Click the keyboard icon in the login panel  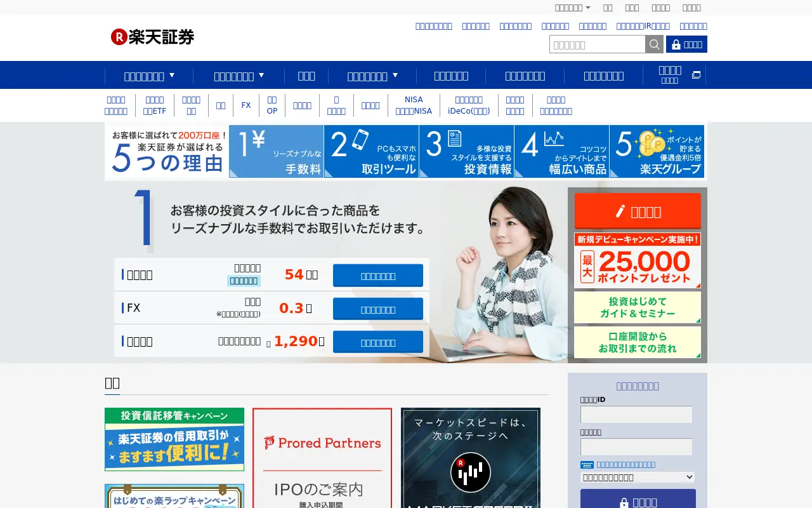tap(587, 465)
